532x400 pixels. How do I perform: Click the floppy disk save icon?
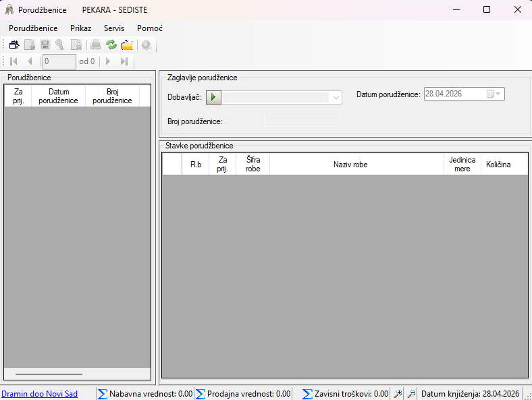click(x=45, y=45)
